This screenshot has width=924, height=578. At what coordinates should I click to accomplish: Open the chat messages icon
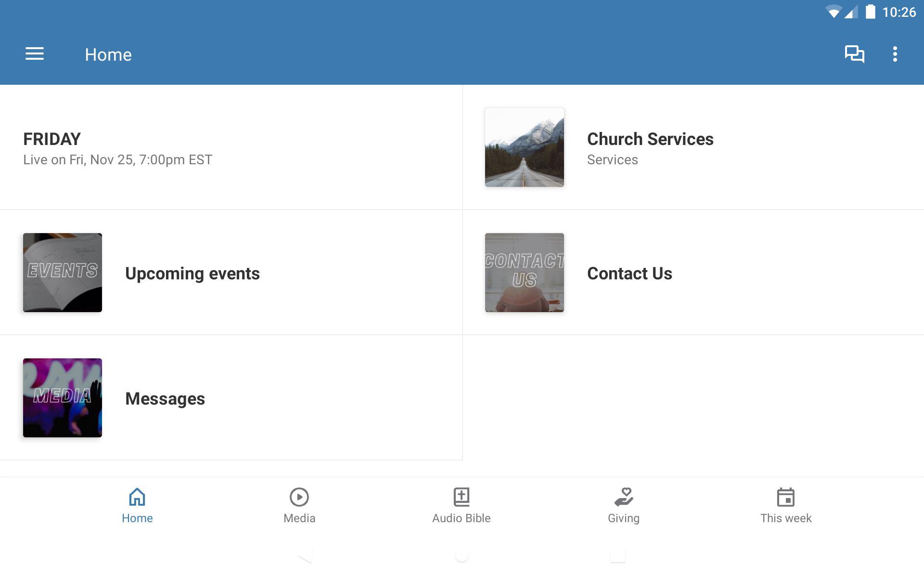click(x=854, y=54)
